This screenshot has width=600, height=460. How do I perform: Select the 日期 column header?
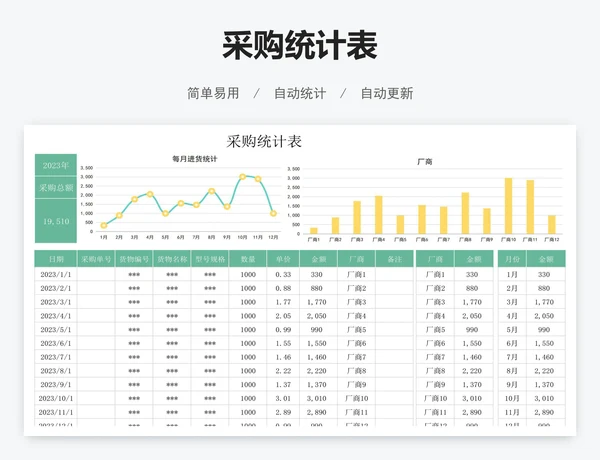click(56, 259)
